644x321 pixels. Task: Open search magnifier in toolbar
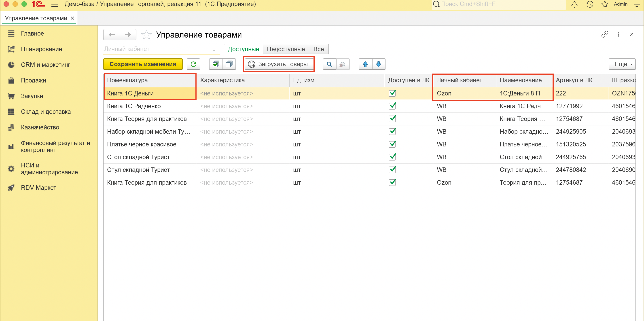330,64
